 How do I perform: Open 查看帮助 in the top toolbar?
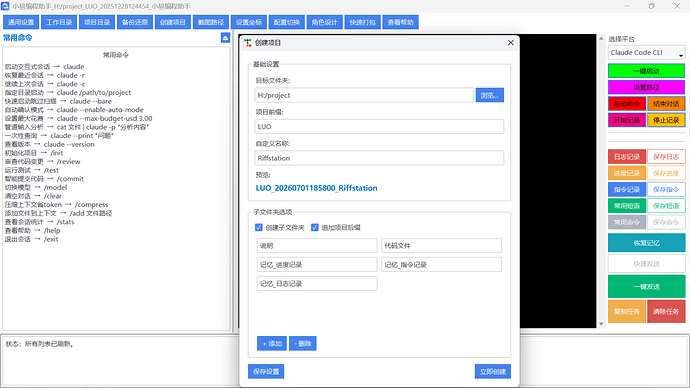400,22
